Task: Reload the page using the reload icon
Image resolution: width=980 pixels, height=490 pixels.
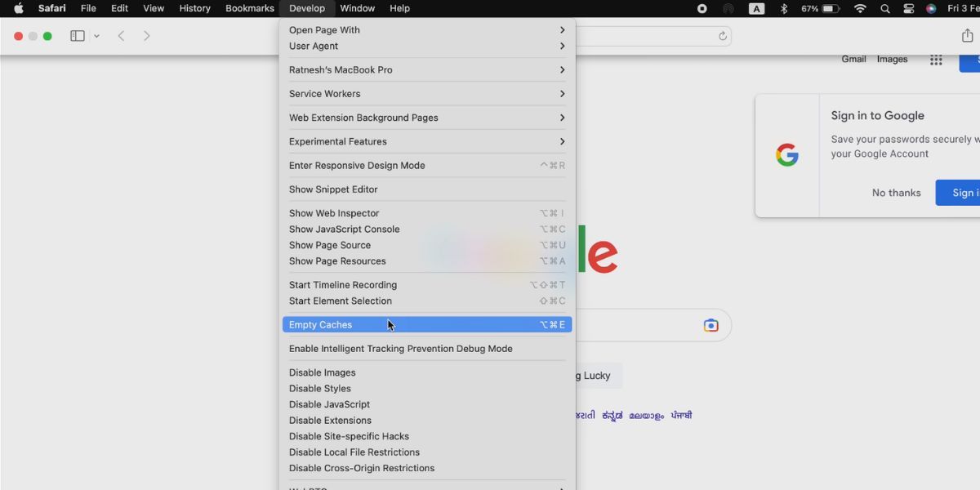Action: (x=723, y=36)
